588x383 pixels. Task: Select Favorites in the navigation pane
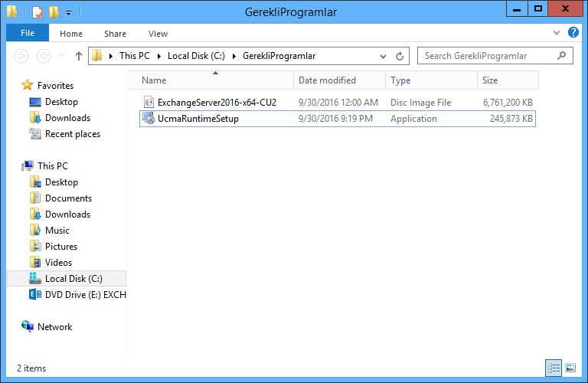(x=55, y=86)
